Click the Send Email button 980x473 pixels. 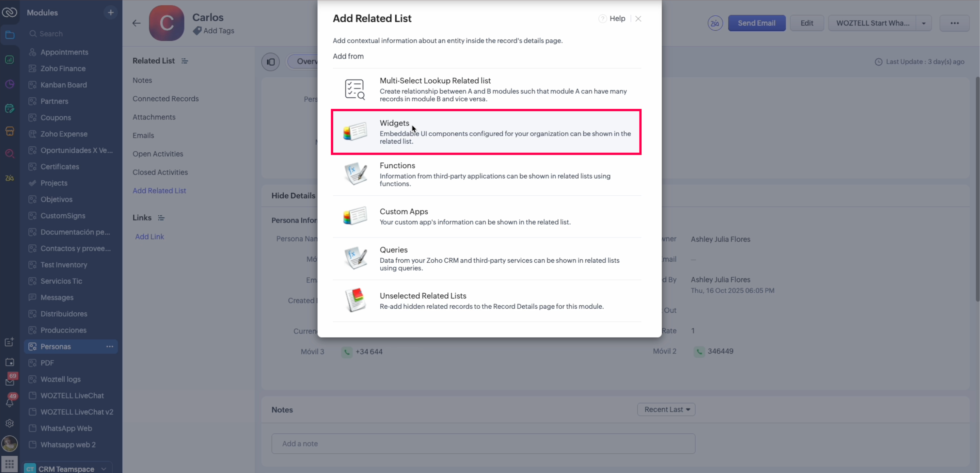(x=756, y=23)
